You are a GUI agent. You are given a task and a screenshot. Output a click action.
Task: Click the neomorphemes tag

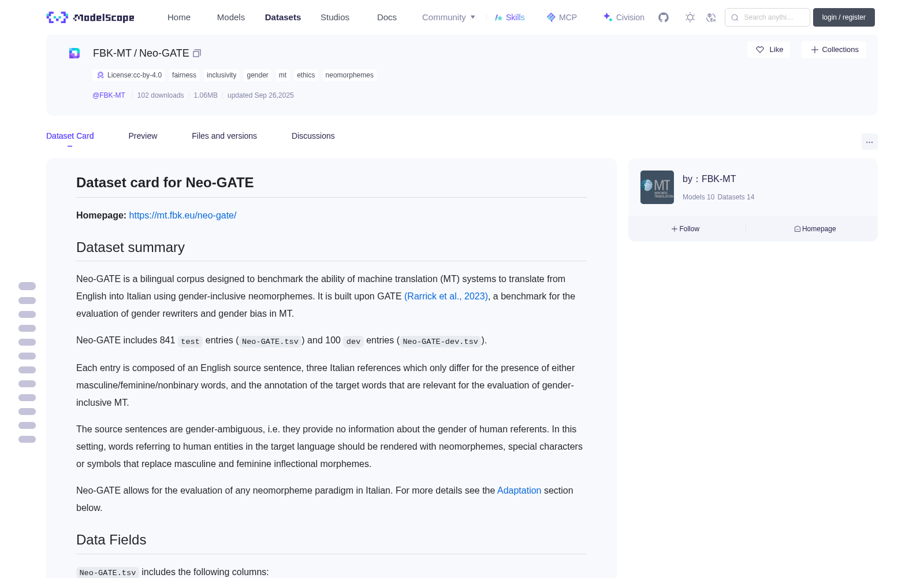(349, 75)
